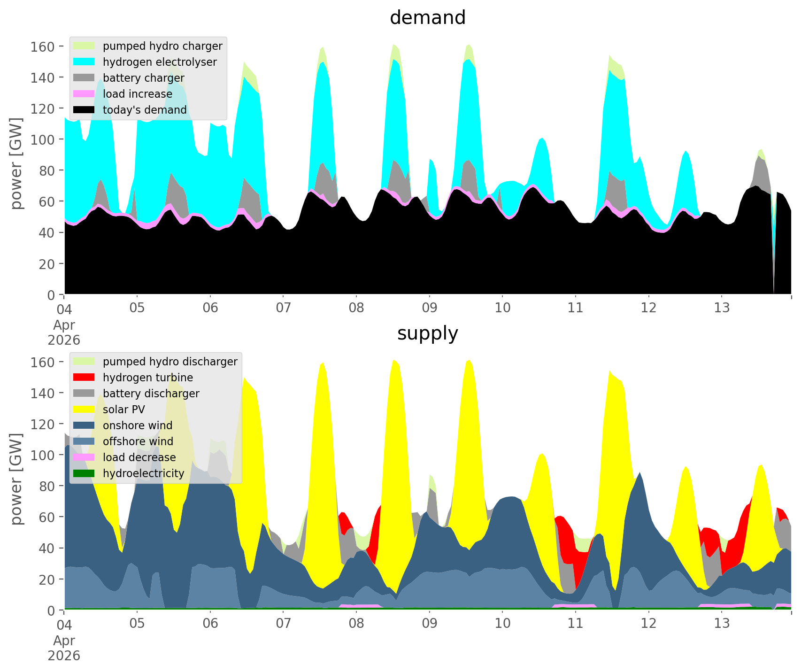Click the dark blue onshore wind swatch
801x672 pixels.
point(84,425)
